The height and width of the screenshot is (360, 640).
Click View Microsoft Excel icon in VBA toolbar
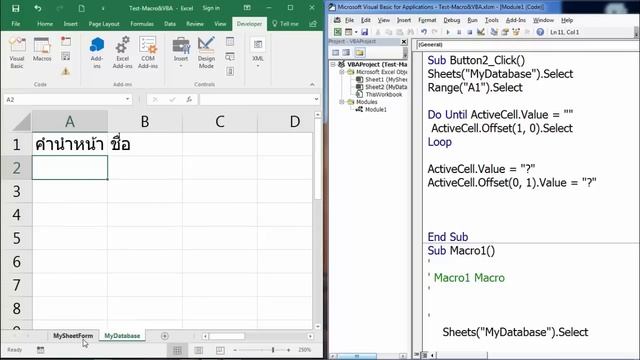coord(338,32)
